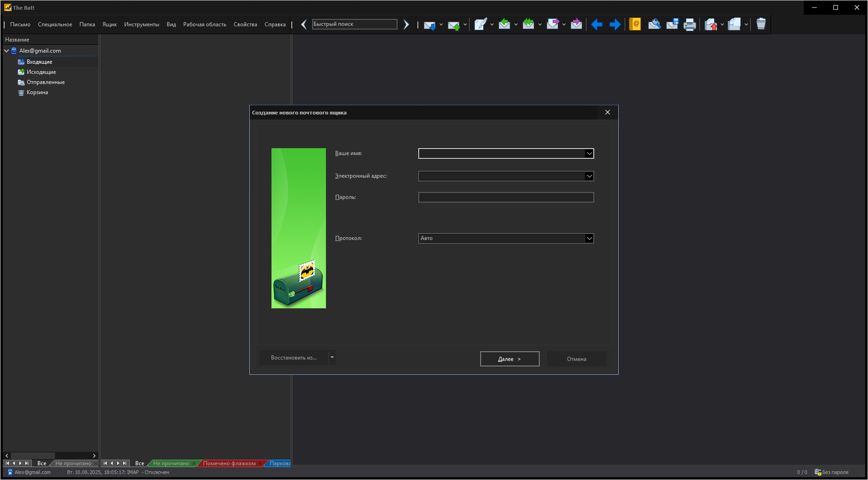The height and width of the screenshot is (480, 868).
Task: Select the Отправленные folder
Action: point(46,82)
